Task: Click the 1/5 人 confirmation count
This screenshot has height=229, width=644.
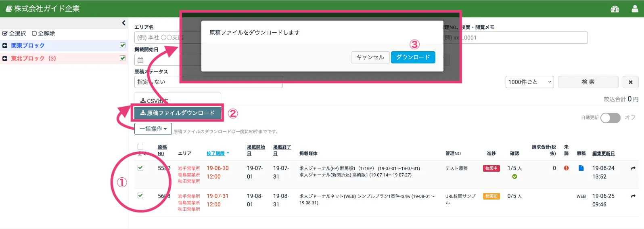Action: (514, 168)
